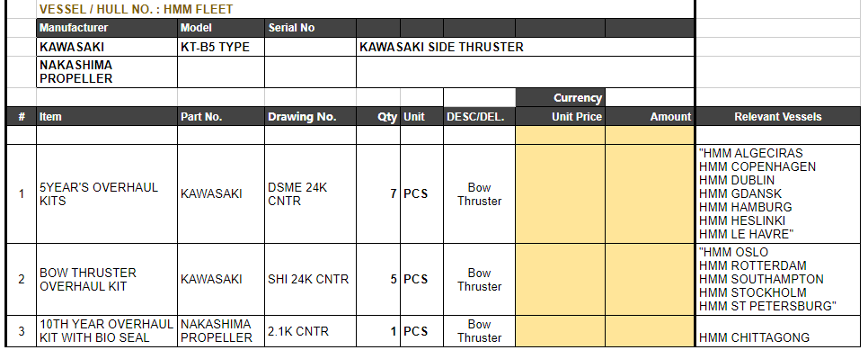Viewport: 868px width, 350px height.
Task: Click the yellow Unit Price cell for row 1
Action: pos(560,194)
